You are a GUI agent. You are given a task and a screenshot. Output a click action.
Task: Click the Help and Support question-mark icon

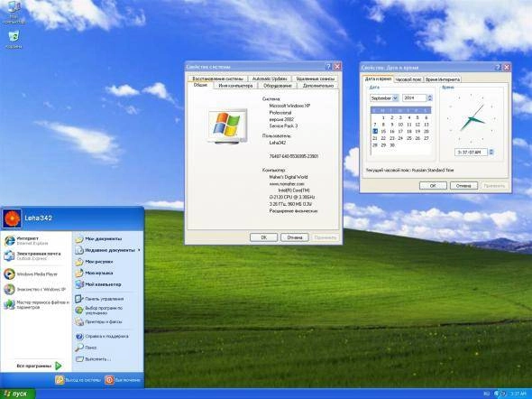[79, 336]
